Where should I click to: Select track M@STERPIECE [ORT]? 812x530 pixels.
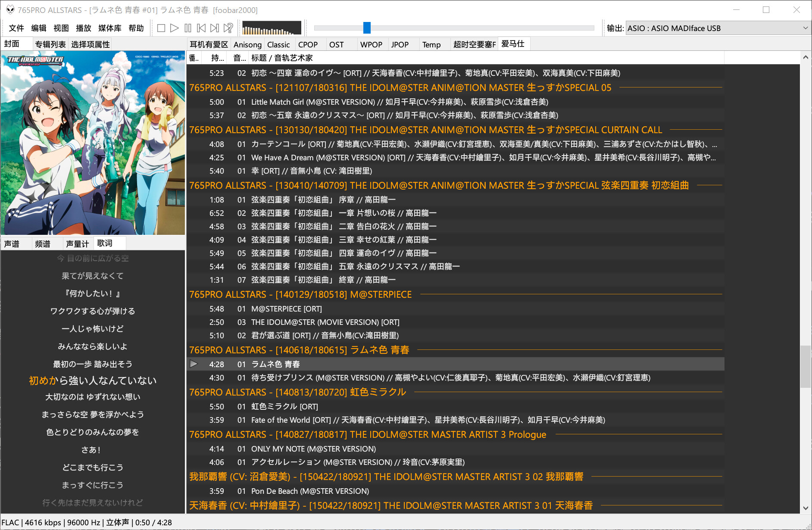(x=456, y=309)
